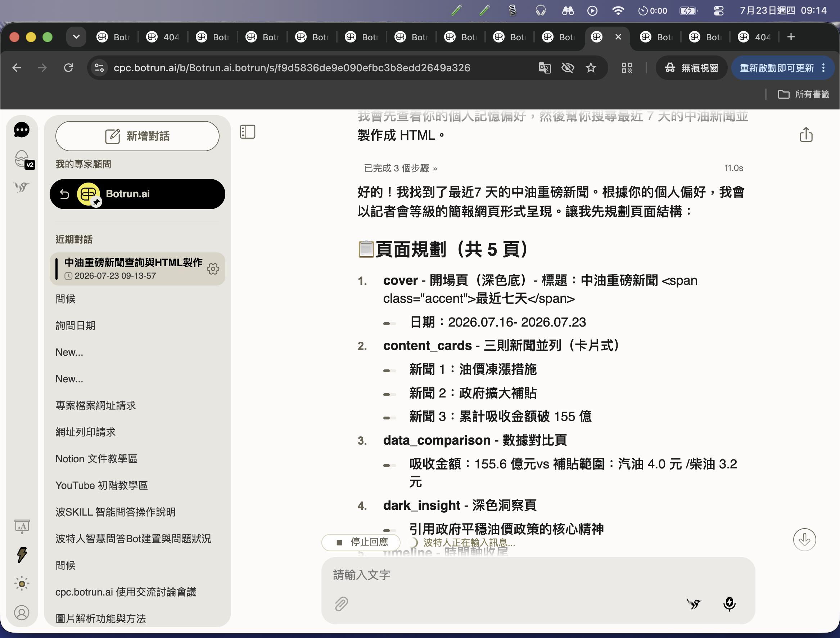The image size is (840, 638).
Task: Open the user profile icon in left rail
Action: point(22,612)
